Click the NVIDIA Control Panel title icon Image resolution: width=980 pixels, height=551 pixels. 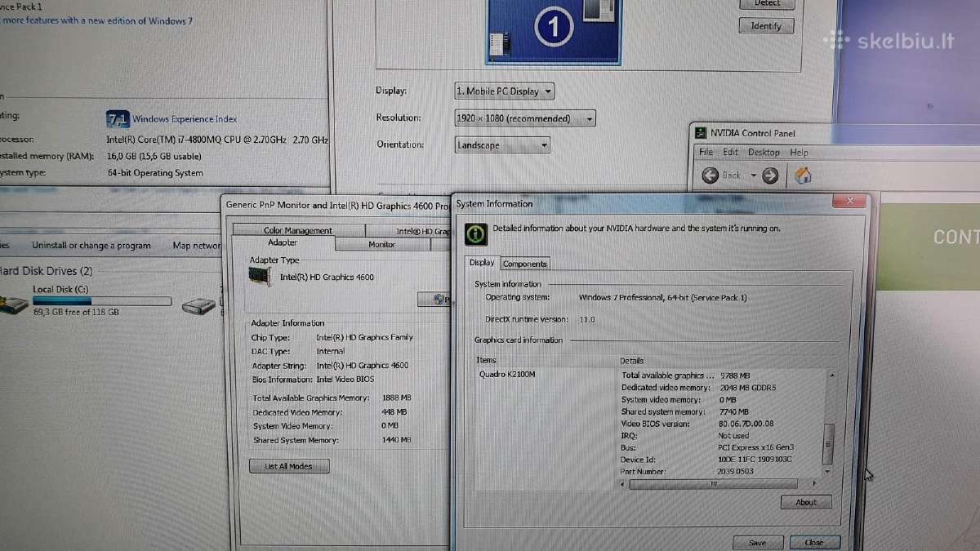[x=700, y=133]
